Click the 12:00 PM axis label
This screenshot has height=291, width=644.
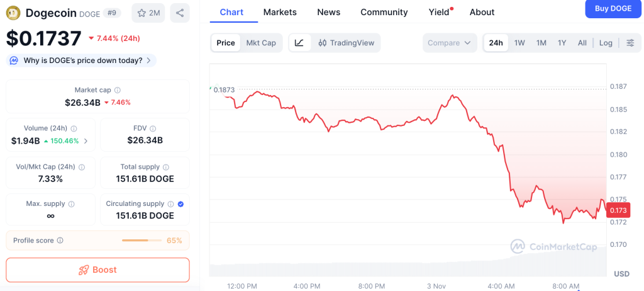tap(242, 286)
